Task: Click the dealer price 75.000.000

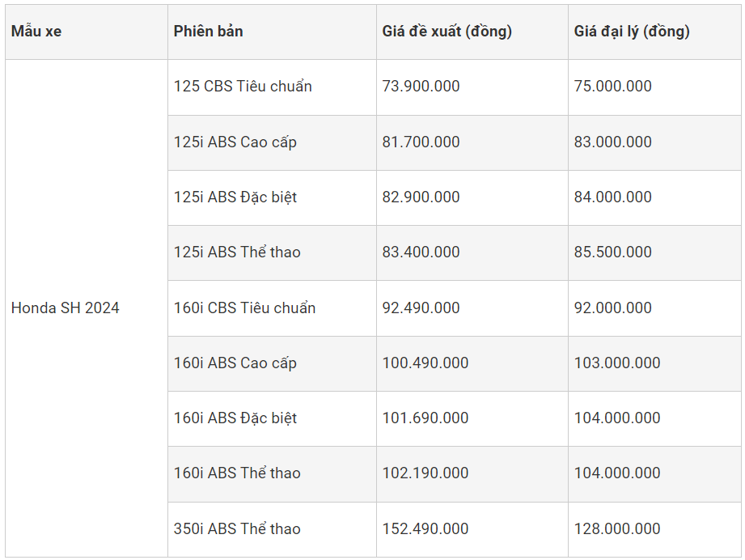Action: pyautogui.click(x=612, y=86)
